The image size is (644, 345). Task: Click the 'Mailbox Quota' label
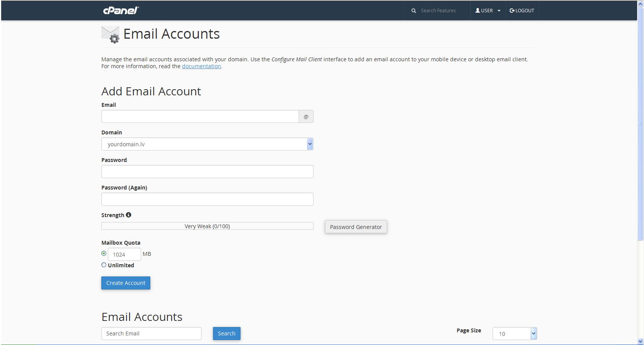click(x=121, y=243)
